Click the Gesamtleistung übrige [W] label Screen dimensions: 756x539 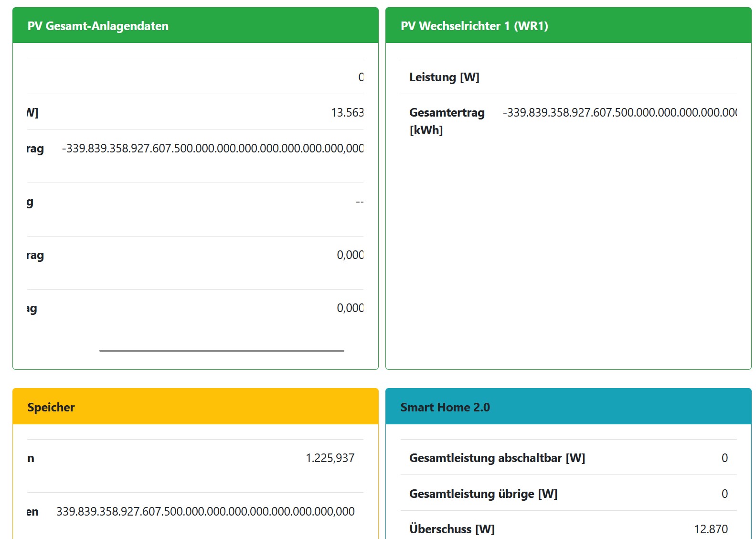483,494
